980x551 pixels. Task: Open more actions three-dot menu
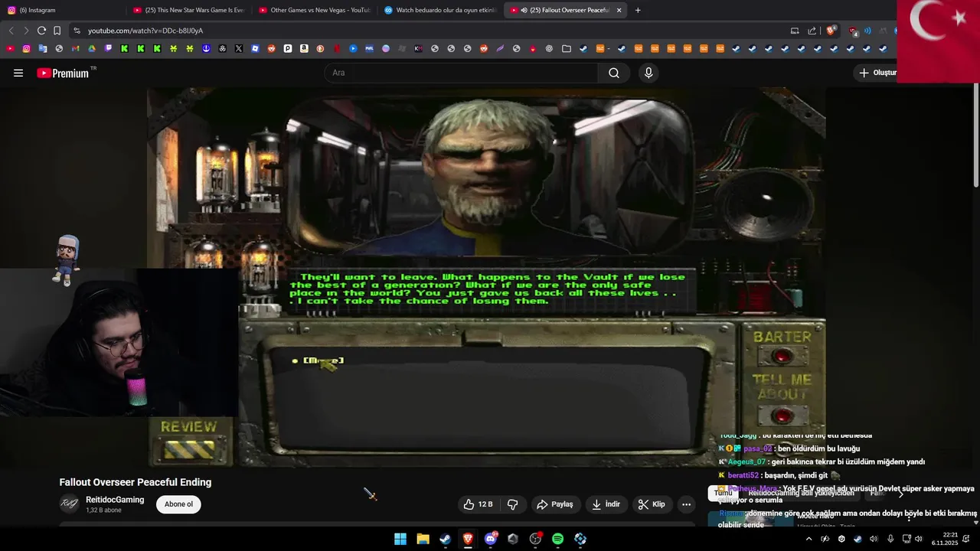click(686, 504)
